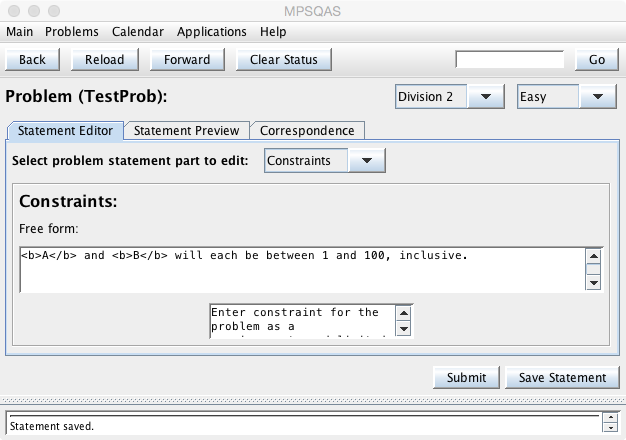
Task: Click the Go button
Action: click(x=597, y=59)
